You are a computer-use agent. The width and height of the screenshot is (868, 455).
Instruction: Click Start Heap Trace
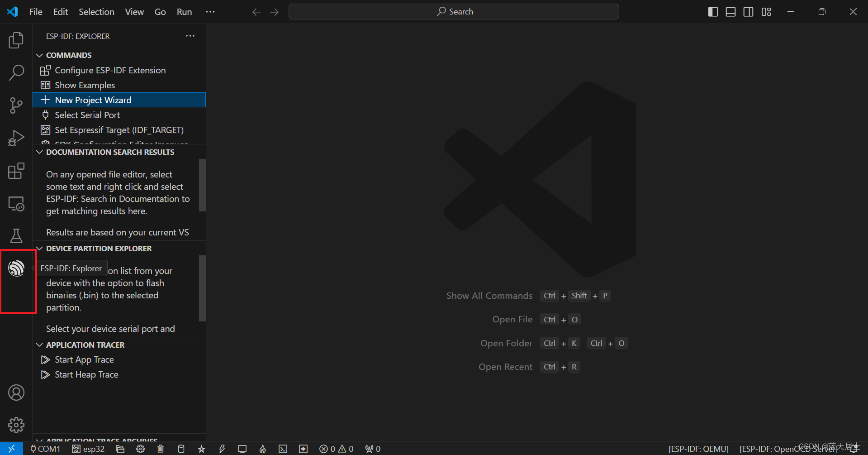119,374
